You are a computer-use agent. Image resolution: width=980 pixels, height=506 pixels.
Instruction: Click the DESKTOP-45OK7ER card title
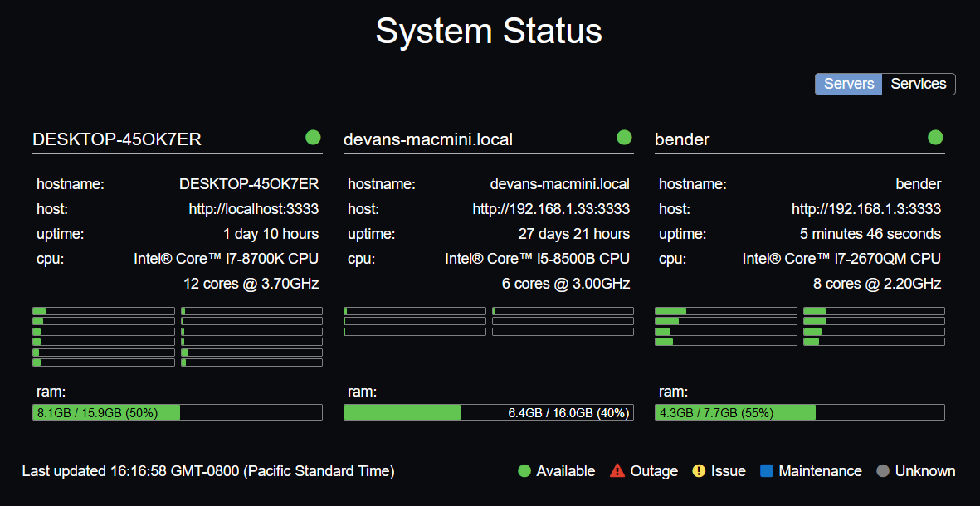click(x=117, y=139)
